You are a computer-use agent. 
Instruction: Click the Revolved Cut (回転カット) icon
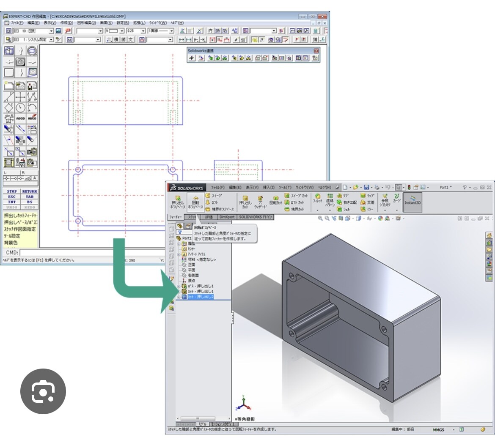coord(275,200)
